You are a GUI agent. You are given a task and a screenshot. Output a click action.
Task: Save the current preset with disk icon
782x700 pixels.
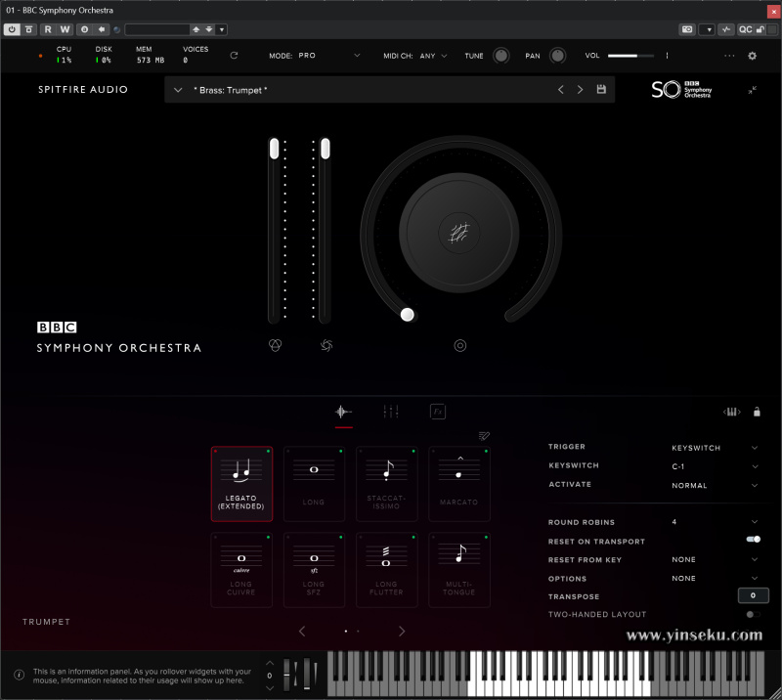pyautogui.click(x=601, y=90)
